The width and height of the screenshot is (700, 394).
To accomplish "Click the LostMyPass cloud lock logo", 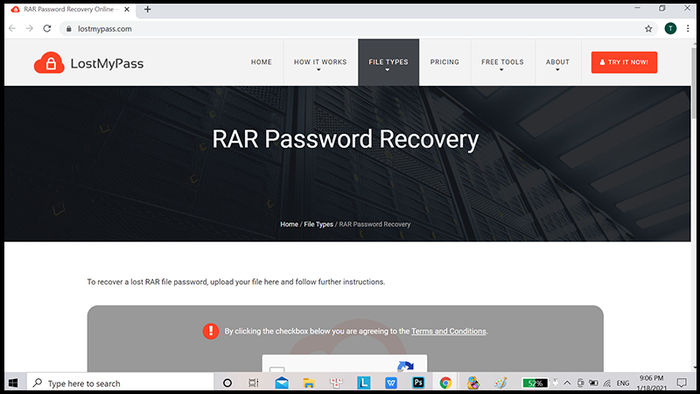I will point(49,62).
